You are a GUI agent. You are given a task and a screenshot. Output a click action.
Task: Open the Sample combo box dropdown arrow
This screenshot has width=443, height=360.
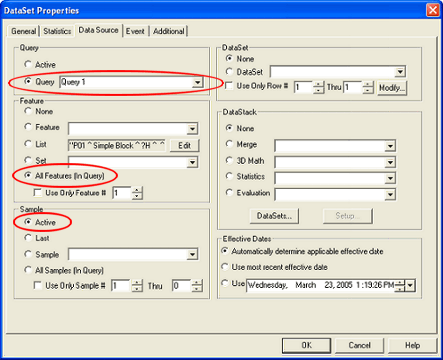pyautogui.click(x=192, y=255)
